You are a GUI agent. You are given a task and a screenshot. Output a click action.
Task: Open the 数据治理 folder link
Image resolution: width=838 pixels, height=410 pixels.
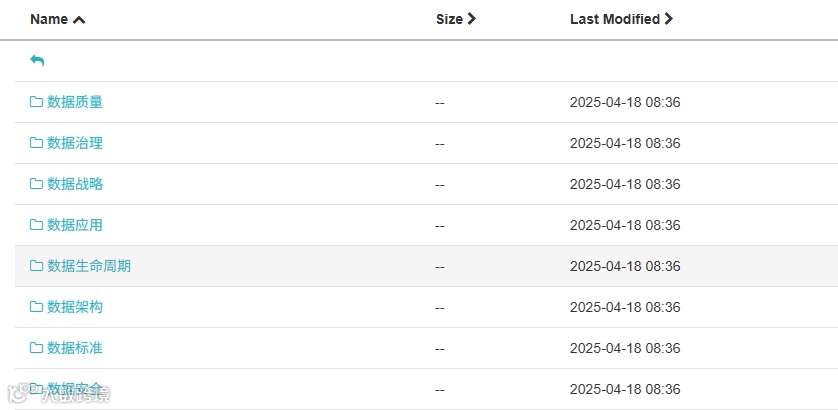(x=75, y=143)
